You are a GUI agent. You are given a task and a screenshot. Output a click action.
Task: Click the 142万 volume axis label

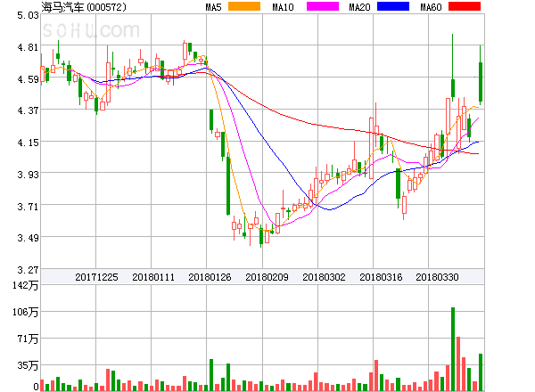[x=26, y=285]
